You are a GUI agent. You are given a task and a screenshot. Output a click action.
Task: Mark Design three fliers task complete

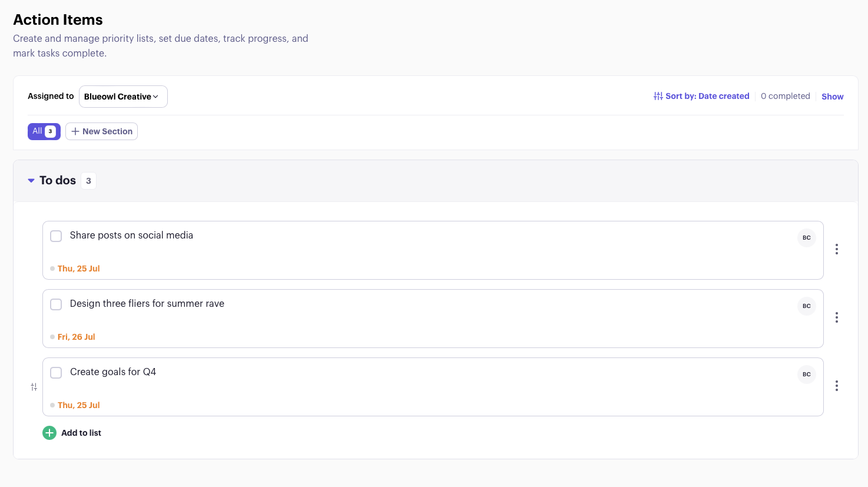(56, 304)
